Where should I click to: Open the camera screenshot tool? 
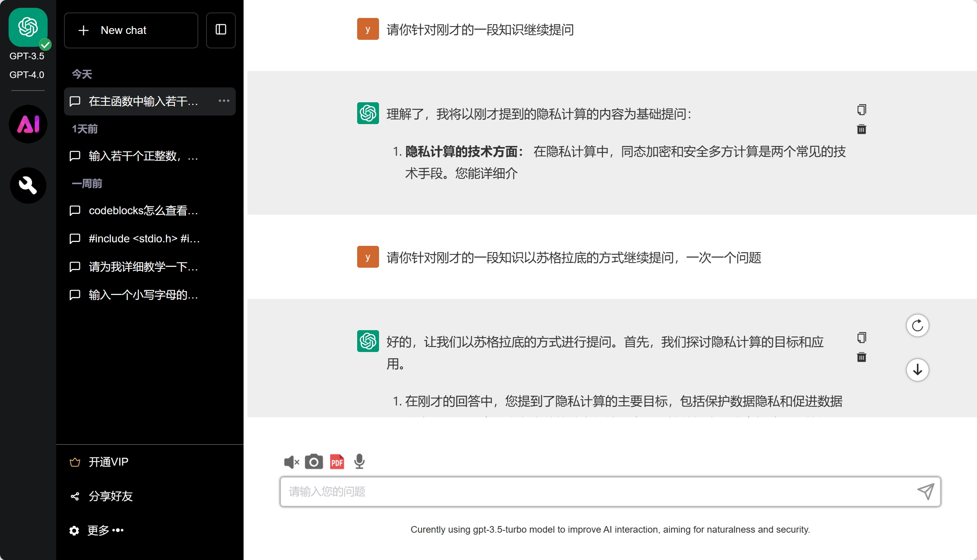pyautogui.click(x=314, y=462)
